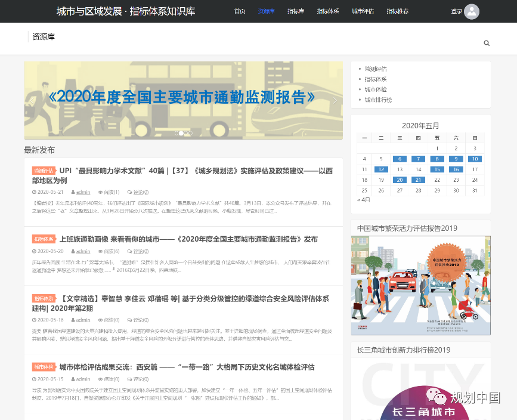This screenshot has width=517, height=420.
Task: Advance banner with the right arrow
Action: [x=335, y=100]
